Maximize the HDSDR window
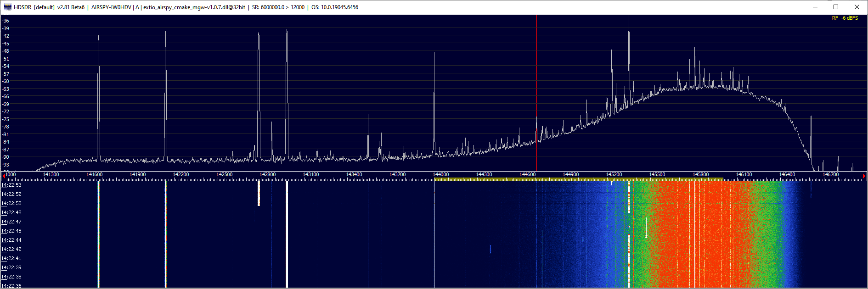Screen dimensions: 868x289 point(836,7)
